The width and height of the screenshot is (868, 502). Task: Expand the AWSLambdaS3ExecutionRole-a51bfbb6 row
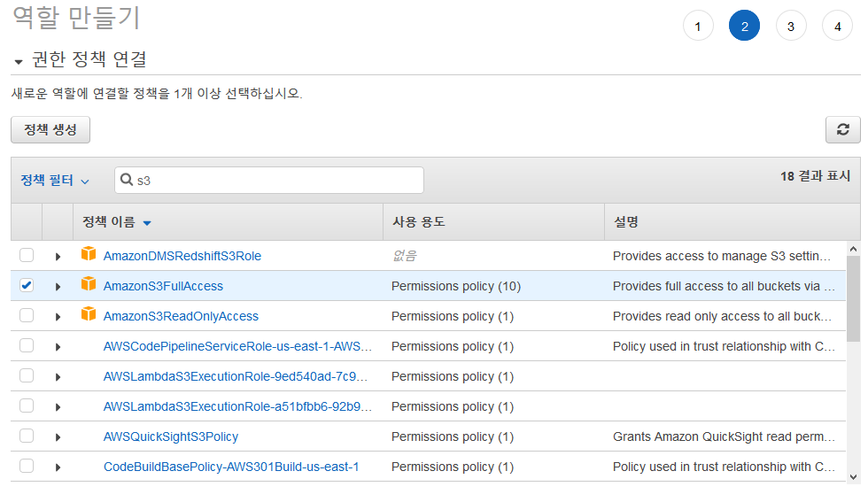[58, 407]
